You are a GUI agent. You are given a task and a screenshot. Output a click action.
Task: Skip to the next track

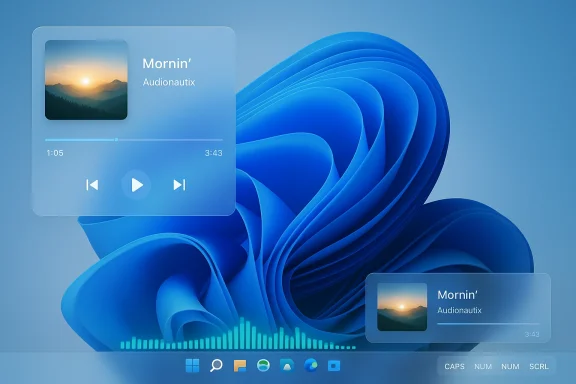pos(179,185)
